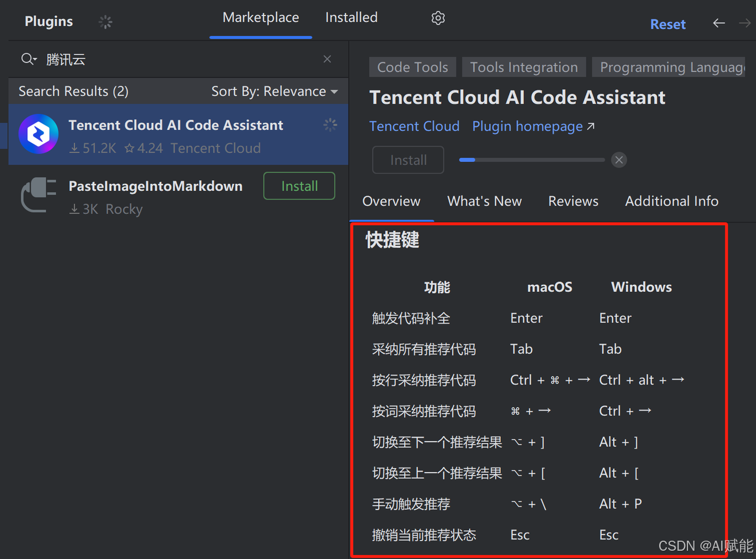The image size is (756, 559).
Task: Click the Plugins title
Action: 49,22
